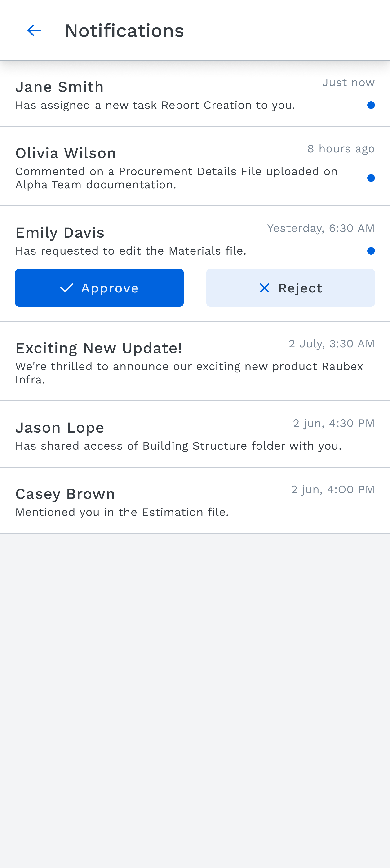Click the 'Just now' timestamp
Image resolution: width=390 pixels, height=868 pixels.
click(x=348, y=83)
